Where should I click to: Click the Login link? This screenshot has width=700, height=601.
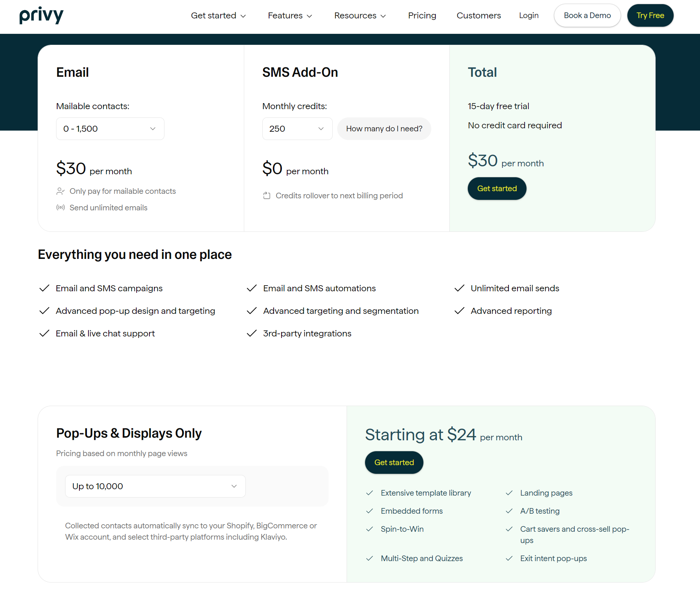click(529, 15)
